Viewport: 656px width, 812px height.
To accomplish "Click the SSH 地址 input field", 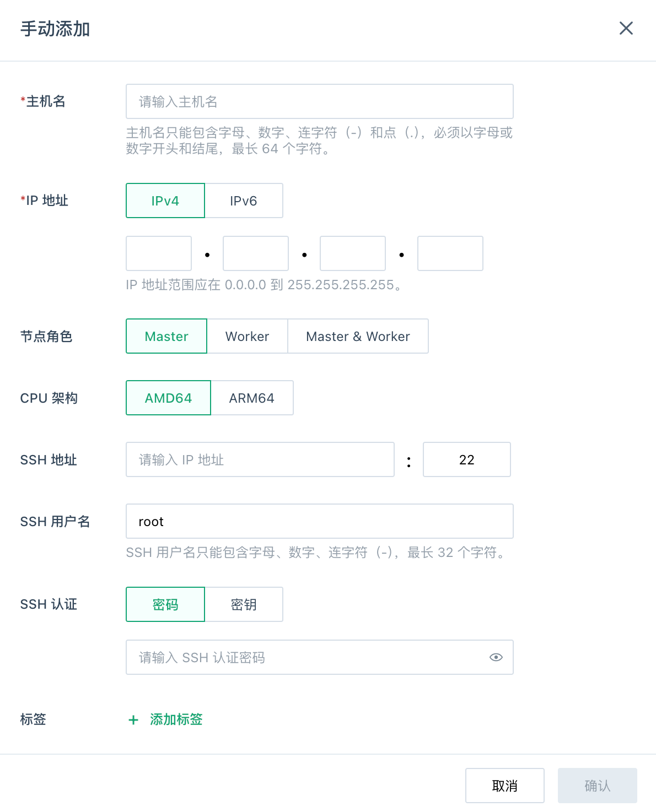I will [260, 459].
